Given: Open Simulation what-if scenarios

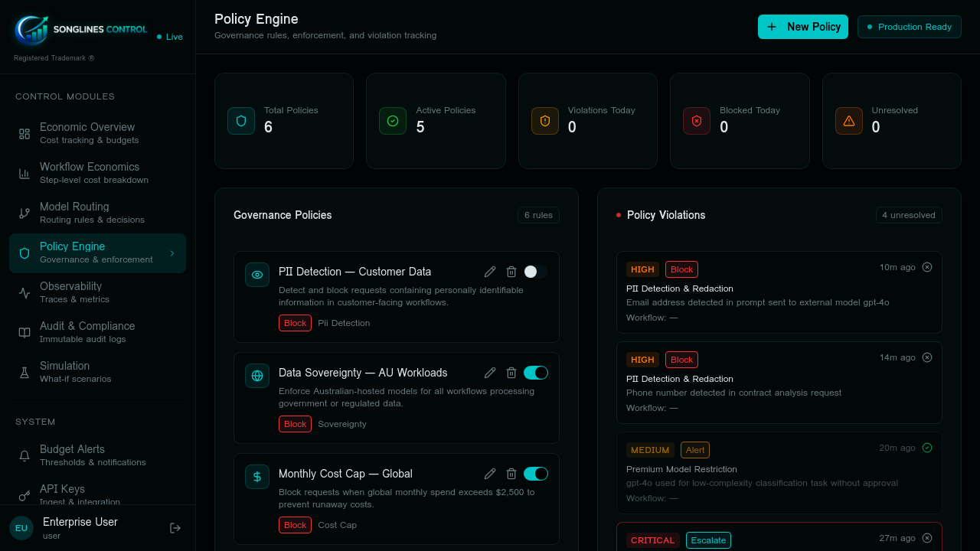Looking at the screenshot, I should (97, 372).
